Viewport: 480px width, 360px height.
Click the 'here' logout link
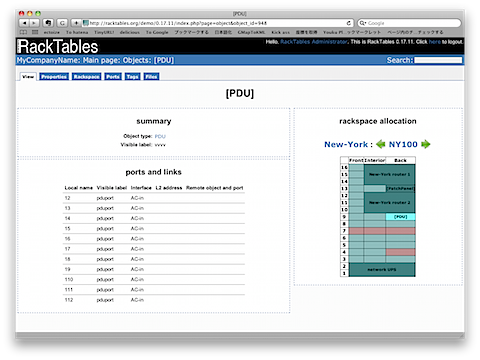click(x=435, y=42)
